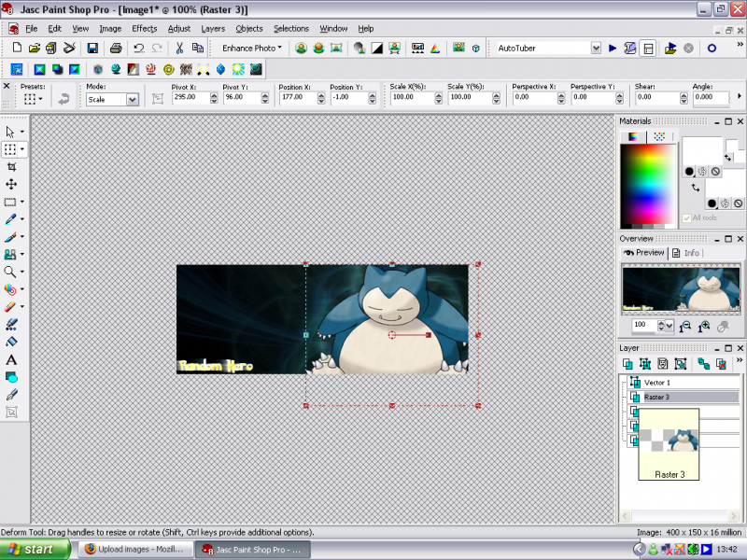This screenshot has width=747, height=560.
Task: Select the Zoom magnifier tool
Action: coord(9,272)
